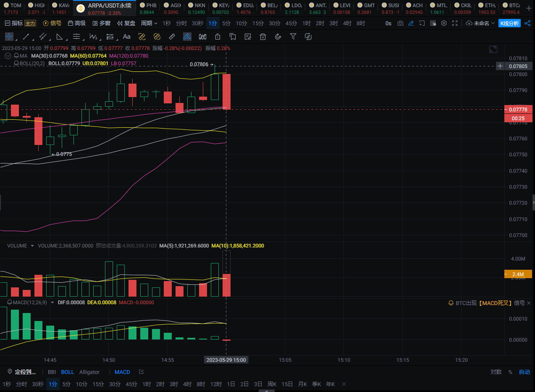The height and width of the screenshot is (392, 535).
Task: Select the MACD indicator tab
Action: click(122, 372)
